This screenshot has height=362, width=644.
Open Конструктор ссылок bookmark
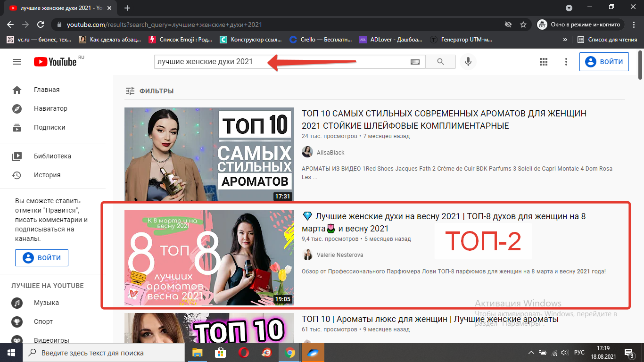(251, 40)
